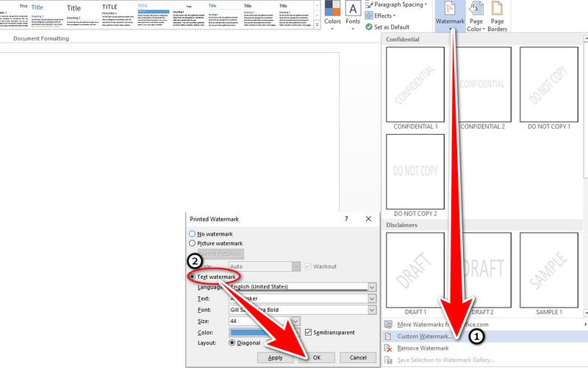Click the Select Picture button
Screen dimensions: 588x368
221,254
